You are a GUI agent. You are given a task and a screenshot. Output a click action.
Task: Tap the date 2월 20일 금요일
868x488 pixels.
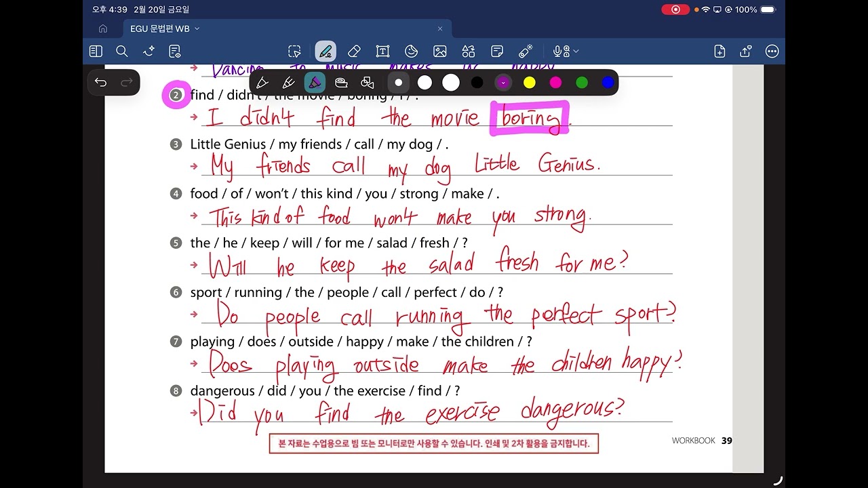[x=161, y=9]
